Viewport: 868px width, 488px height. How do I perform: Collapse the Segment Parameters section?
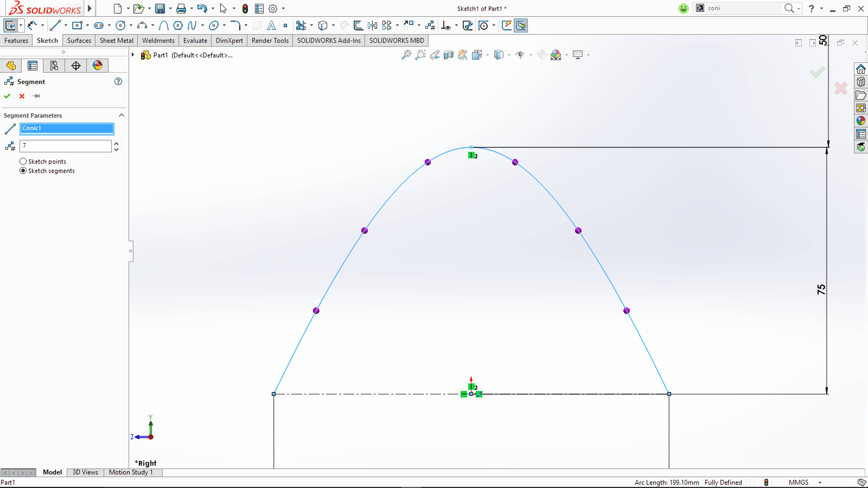tap(121, 115)
